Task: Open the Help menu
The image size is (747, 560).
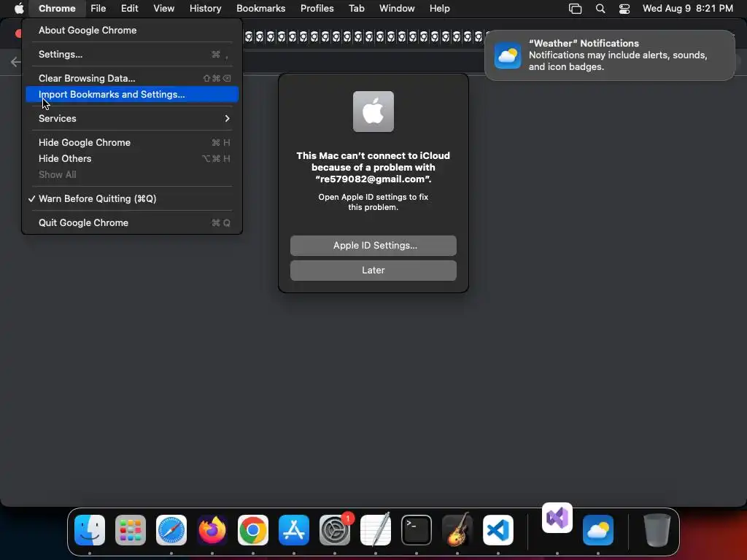Action: (439, 8)
